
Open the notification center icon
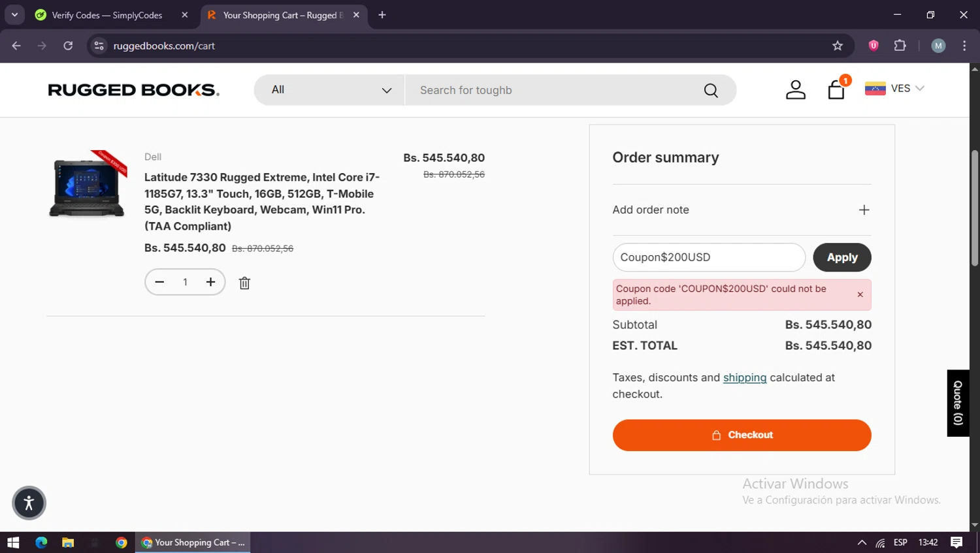click(x=956, y=543)
